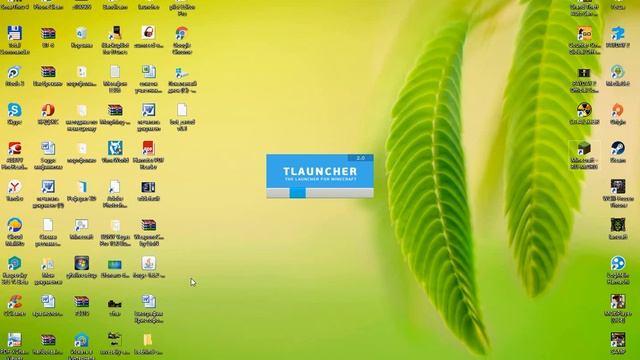
Task: Open the local disk computer shortcut icon
Action: click(182, 72)
